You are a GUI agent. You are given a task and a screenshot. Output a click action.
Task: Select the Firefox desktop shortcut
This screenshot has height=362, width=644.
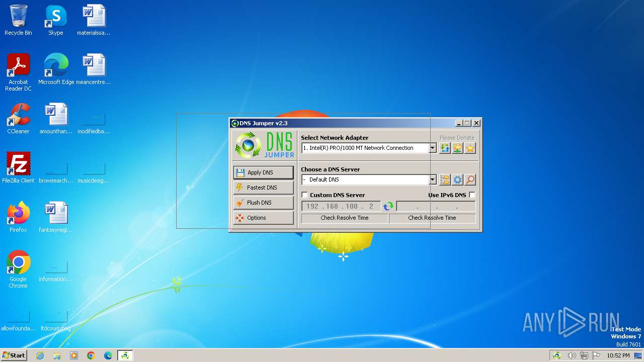point(18,217)
